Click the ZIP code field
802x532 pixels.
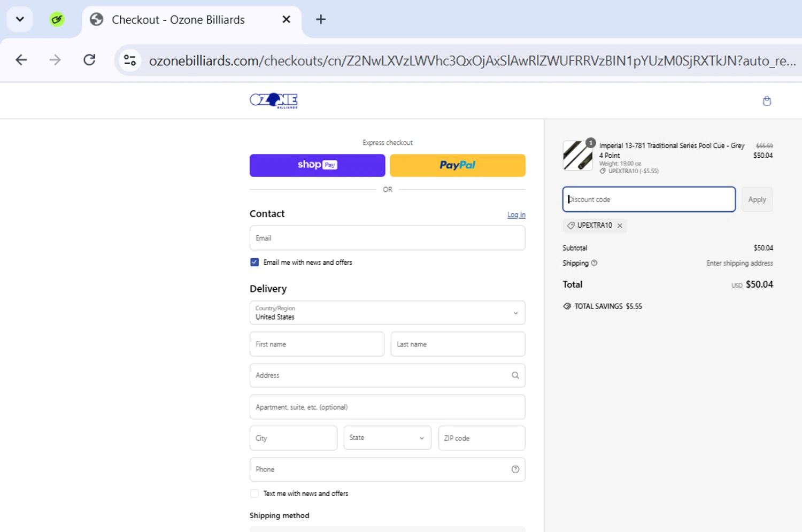[x=482, y=438]
